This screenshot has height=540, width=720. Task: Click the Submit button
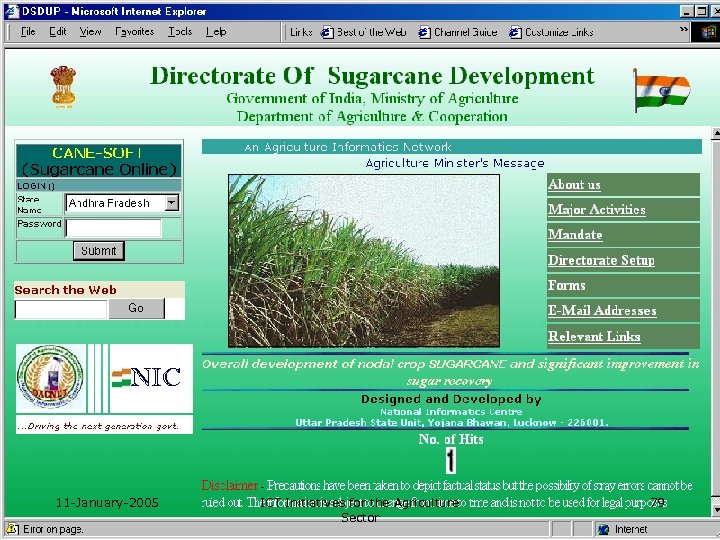99,251
